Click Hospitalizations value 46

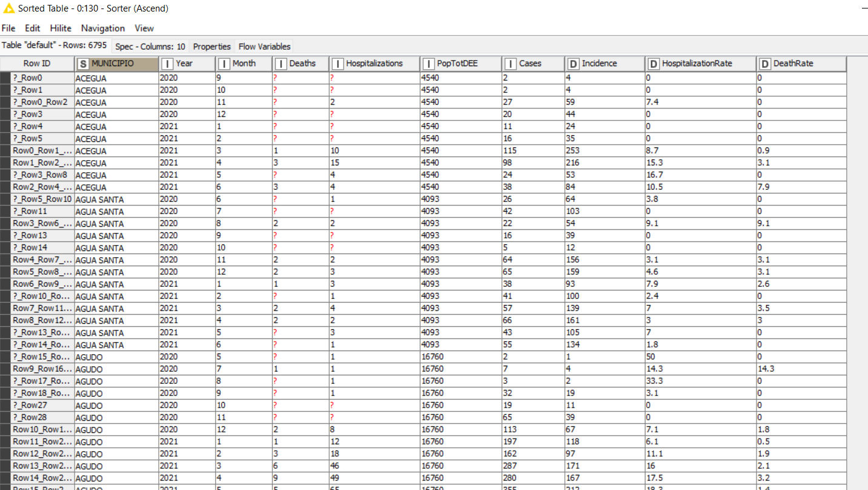coord(375,466)
